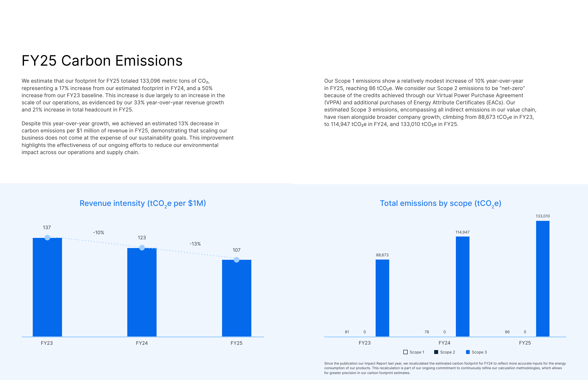Click the 'Revenue intensity (tCO2e per $1M)' chart title
Viewport: 588px width, 380px height.
[x=143, y=204]
